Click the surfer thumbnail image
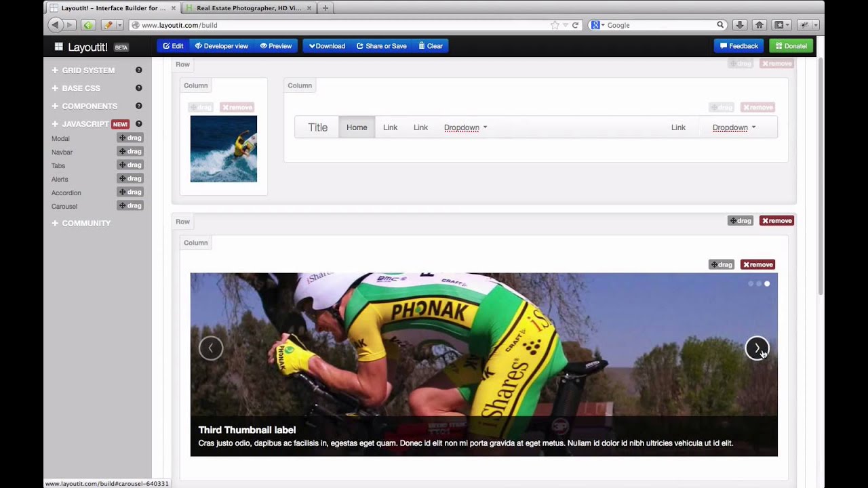Image resolution: width=868 pixels, height=488 pixels. click(224, 149)
